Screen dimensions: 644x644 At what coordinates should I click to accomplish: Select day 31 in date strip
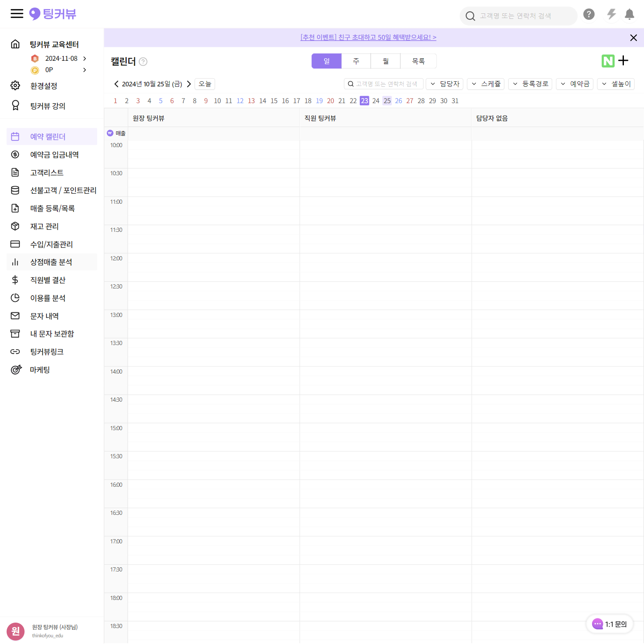coord(455,101)
